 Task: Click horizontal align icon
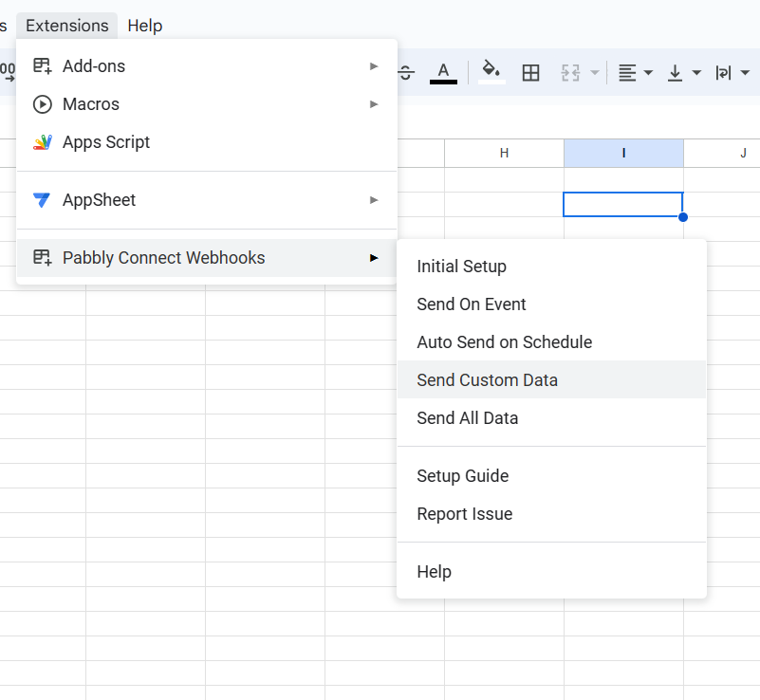pos(627,73)
